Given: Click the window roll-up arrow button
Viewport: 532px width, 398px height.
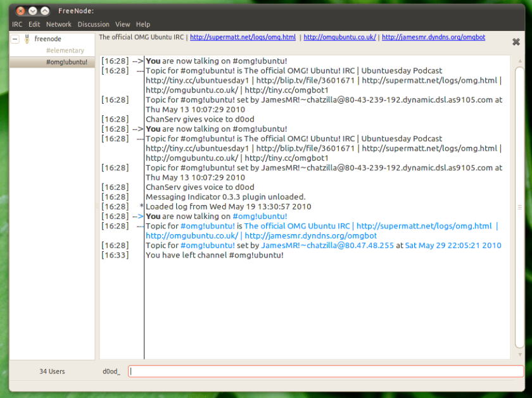Looking at the screenshot, I should click(x=45, y=11).
